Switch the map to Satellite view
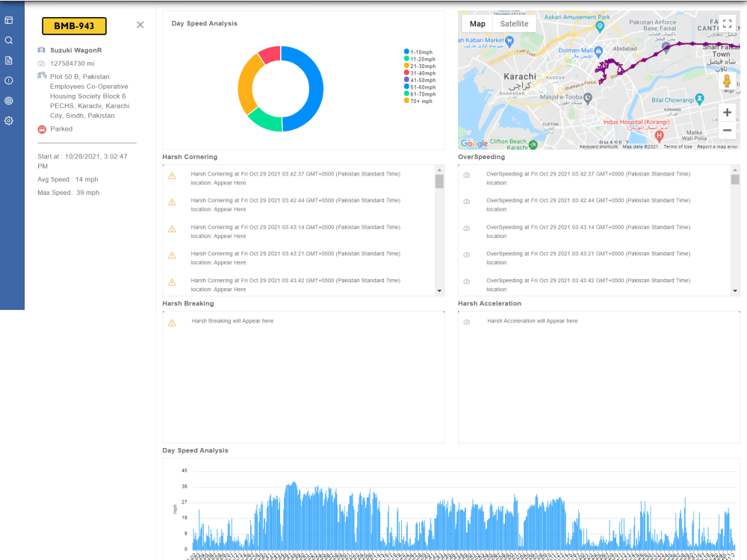747x560 pixels. coord(514,24)
